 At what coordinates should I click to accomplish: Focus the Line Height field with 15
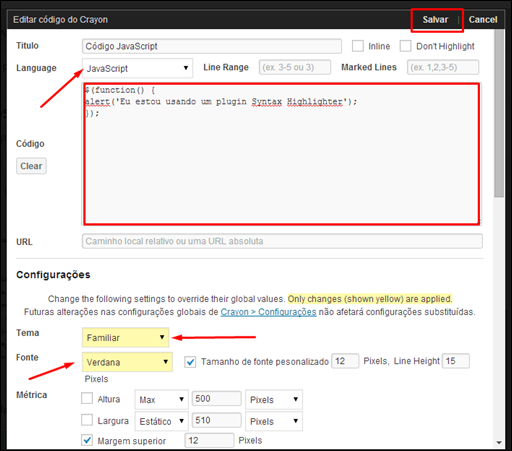coord(456,361)
